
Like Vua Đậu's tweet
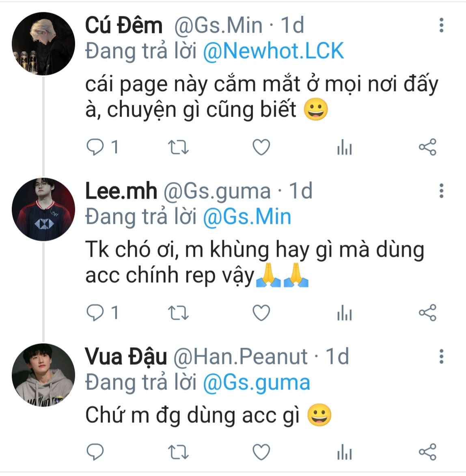(261, 452)
